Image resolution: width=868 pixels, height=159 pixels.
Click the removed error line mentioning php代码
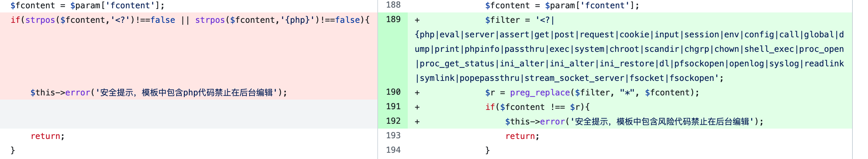[x=159, y=93]
